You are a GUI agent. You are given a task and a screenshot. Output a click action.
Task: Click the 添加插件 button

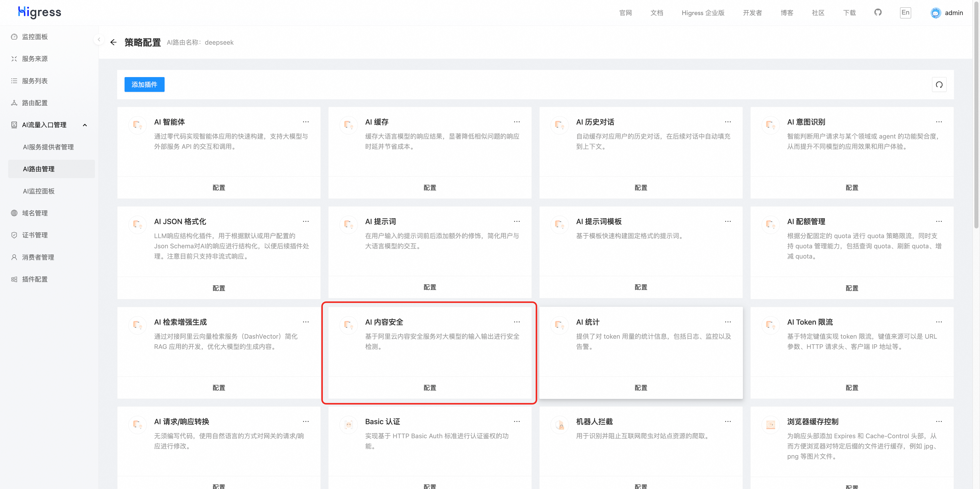(144, 84)
